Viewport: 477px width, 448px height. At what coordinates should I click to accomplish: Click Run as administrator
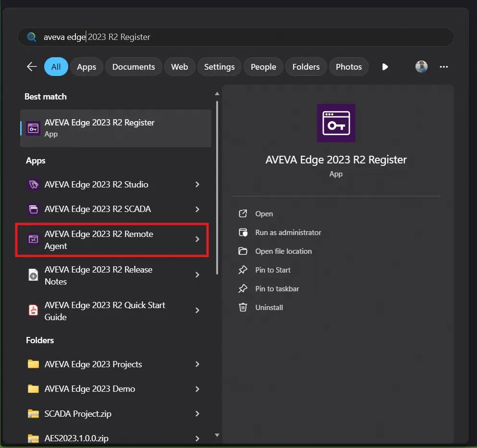pyautogui.click(x=288, y=232)
